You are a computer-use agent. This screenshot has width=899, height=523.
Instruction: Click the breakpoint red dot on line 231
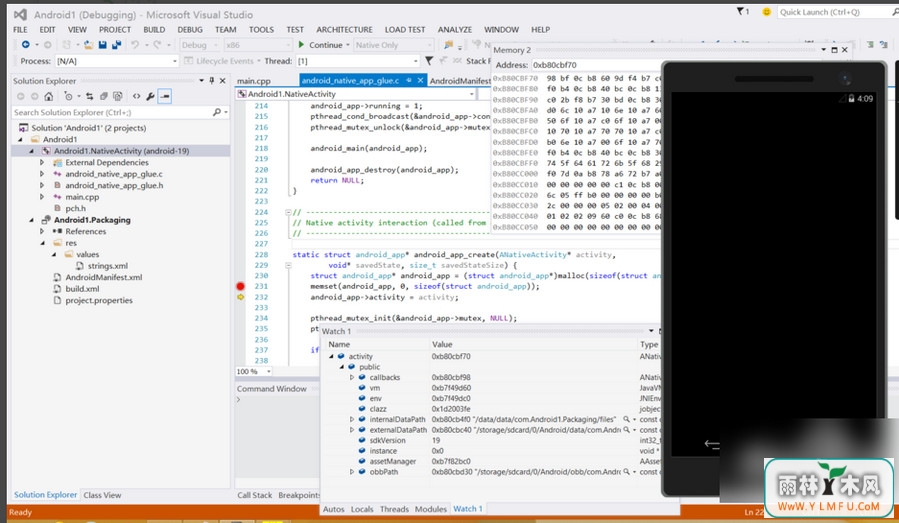[x=240, y=286]
